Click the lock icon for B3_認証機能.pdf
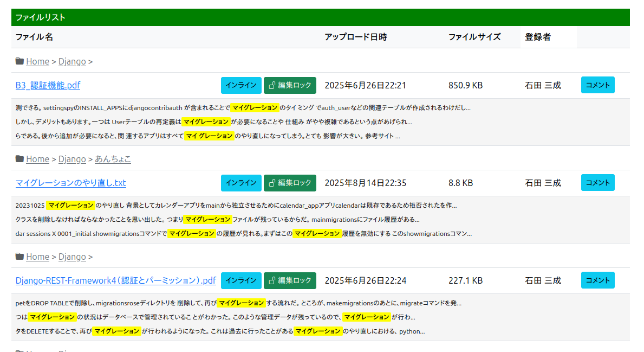 click(x=272, y=85)
